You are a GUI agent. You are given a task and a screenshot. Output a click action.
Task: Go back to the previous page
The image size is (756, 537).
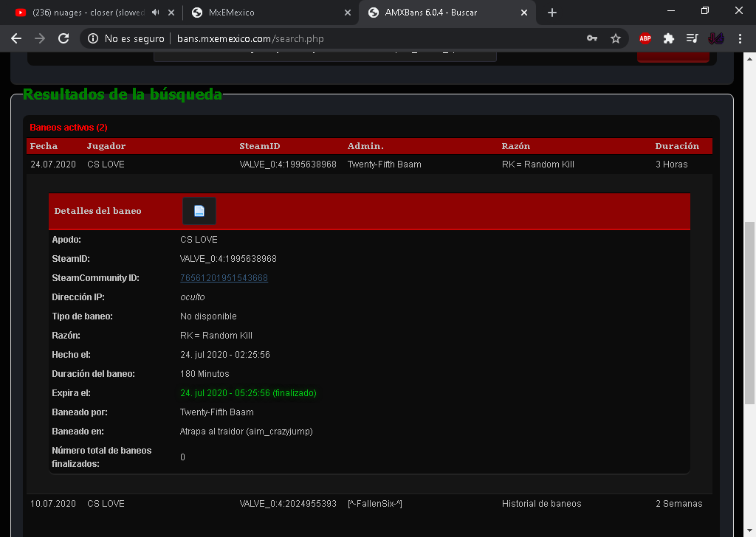[16, 38]
